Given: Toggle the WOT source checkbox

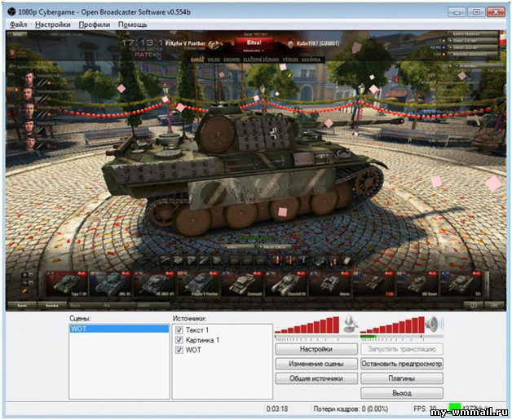Looking at the screenshot, I should point(179,350).
